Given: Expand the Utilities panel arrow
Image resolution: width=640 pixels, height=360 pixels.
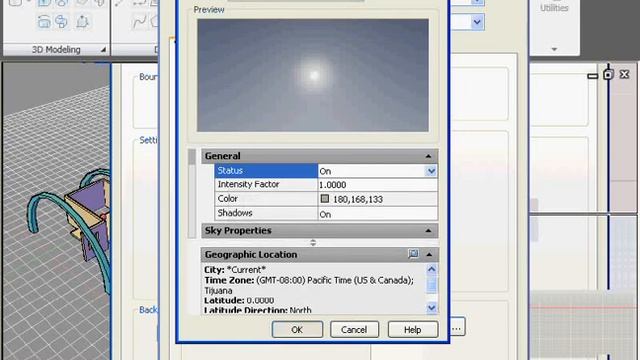Looking at the screenshot, I should coord(554,49).
